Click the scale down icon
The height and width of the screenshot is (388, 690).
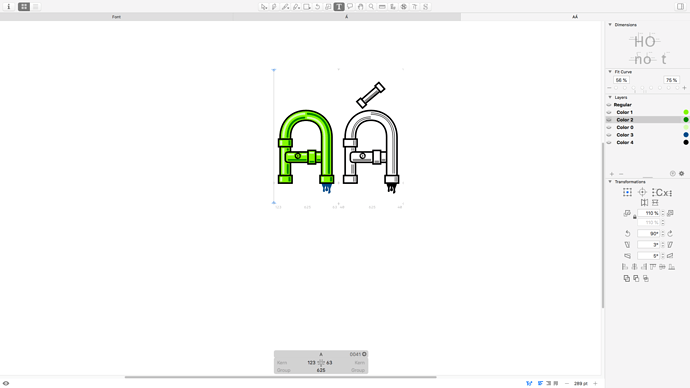pos(627,213)
